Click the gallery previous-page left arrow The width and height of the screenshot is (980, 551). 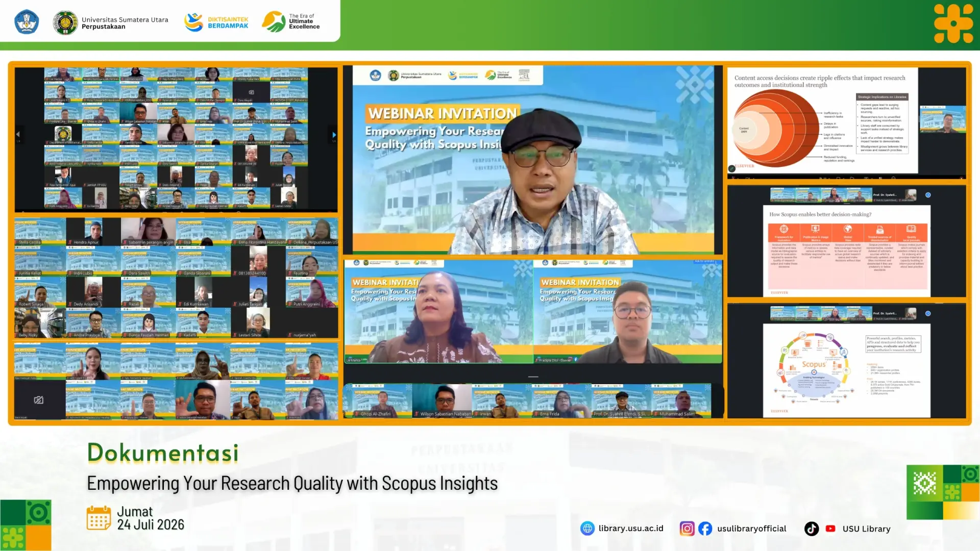click(18, 135)
